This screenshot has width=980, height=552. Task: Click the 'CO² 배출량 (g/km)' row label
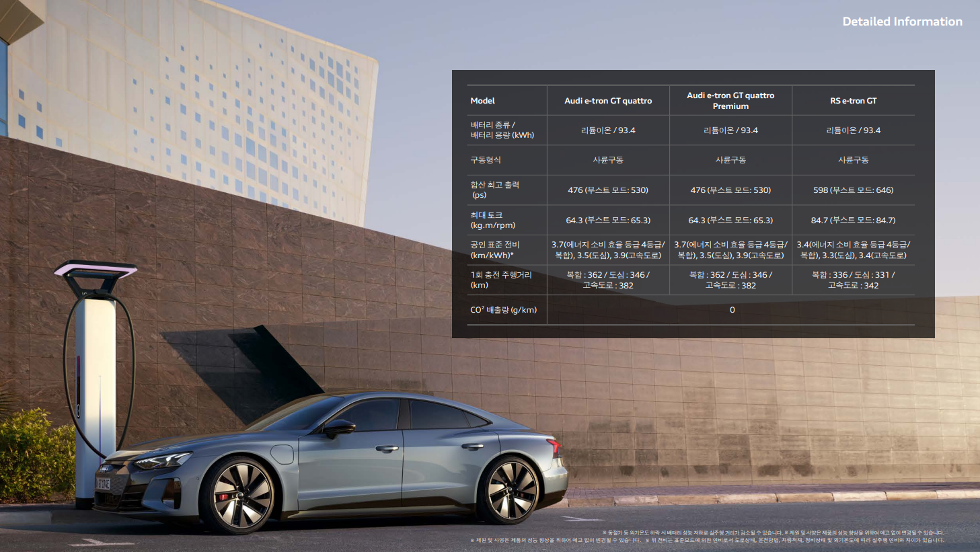tap(503, 310)
